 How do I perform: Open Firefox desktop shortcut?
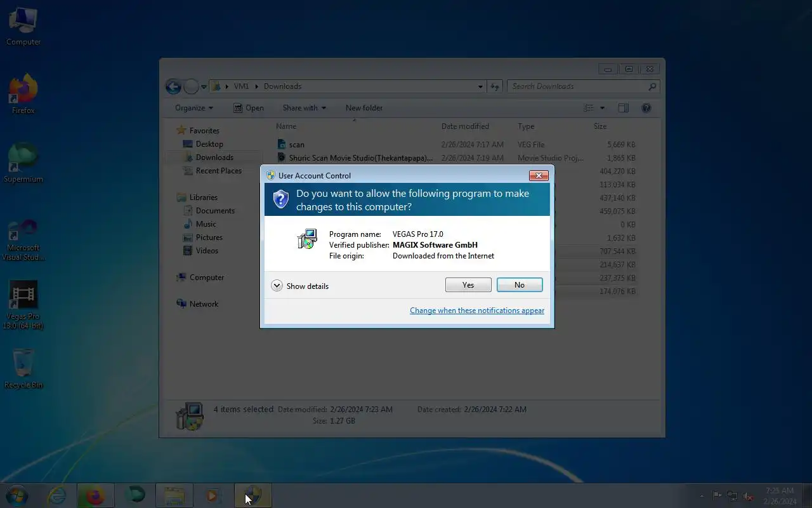23,95
